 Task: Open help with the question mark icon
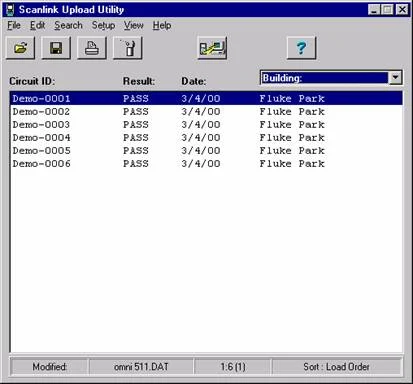point(301,48)
